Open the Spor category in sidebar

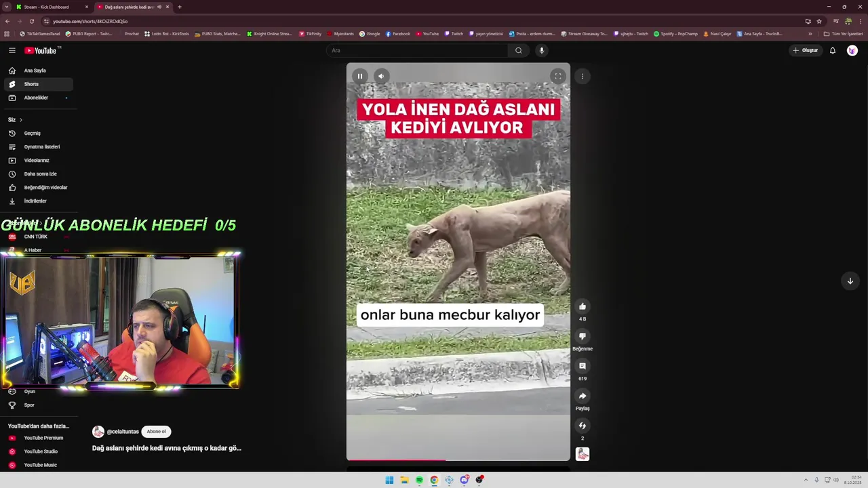(38, 405)
